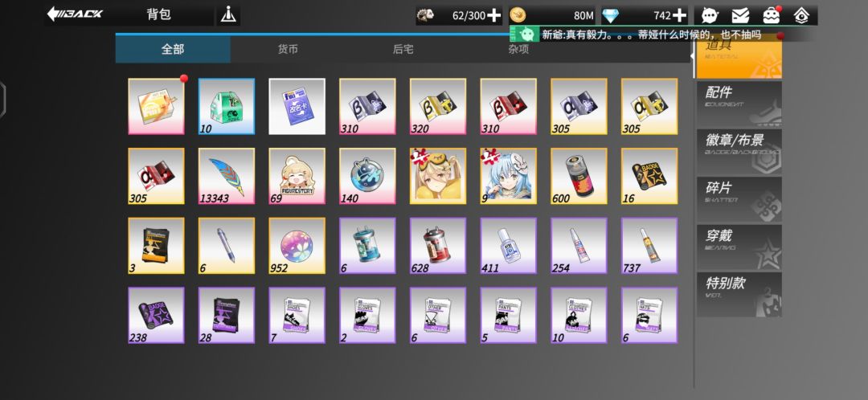Switch to the 后宅 tab
Viewport: 868px width, 400px height.
pos(403,49)
